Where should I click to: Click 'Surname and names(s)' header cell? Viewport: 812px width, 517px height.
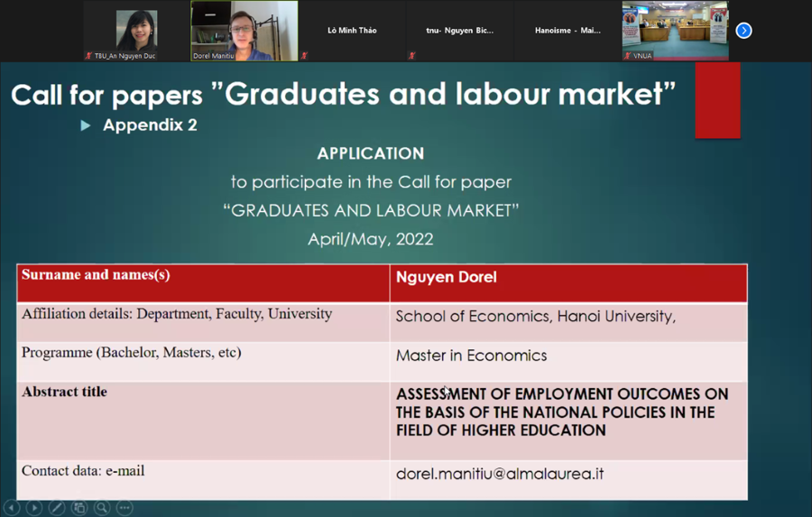click(203, 283)
